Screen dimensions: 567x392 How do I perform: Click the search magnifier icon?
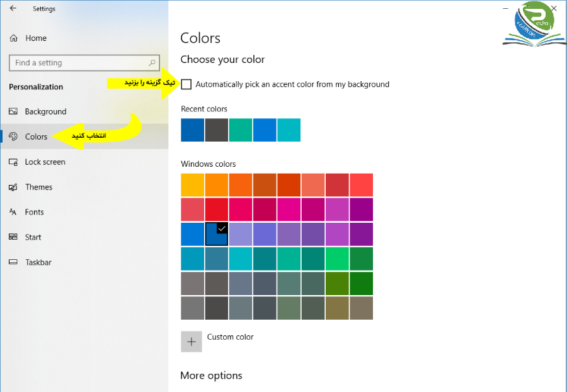point(152,63)
